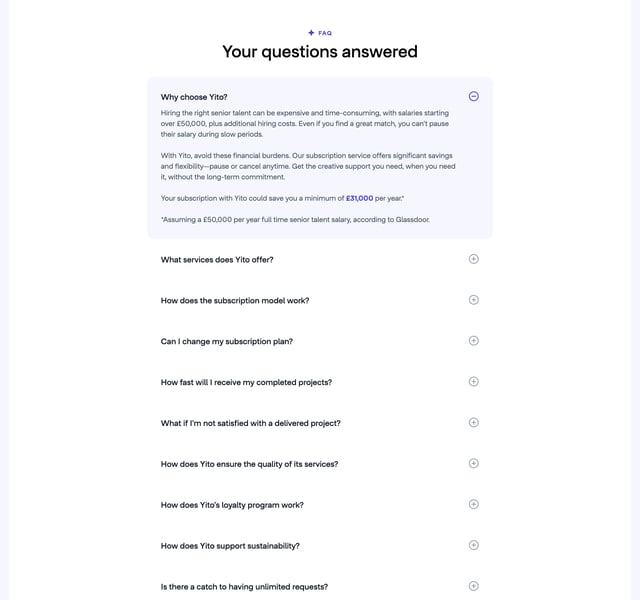This screenshot has width=640, height=600.
Task: Expand 'What services does Yito offer?' question
Action: click(217, 260)
